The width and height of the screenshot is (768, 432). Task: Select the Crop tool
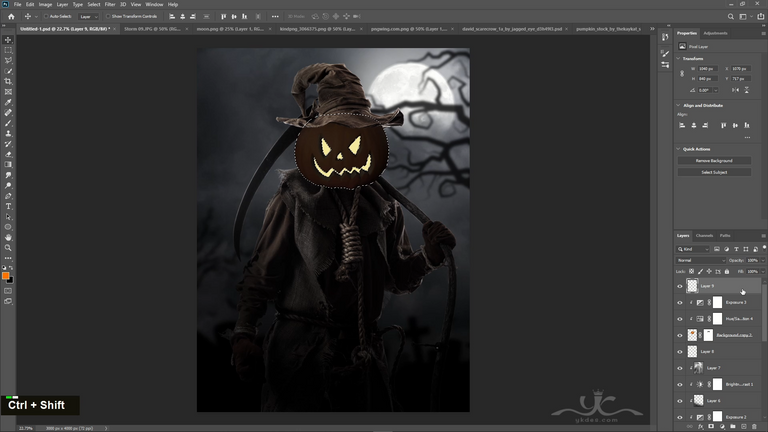[8, 81]
